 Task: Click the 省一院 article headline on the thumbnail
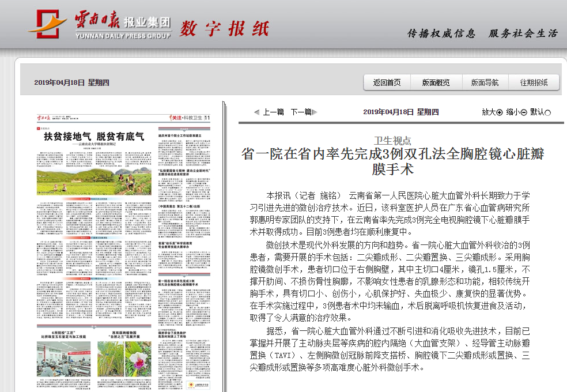177,283
